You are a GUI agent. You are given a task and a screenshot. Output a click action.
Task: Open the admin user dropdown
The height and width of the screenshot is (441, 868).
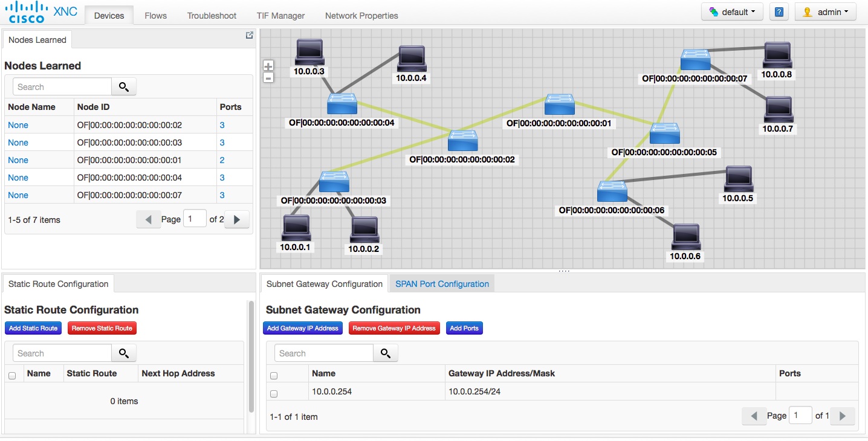(x=825, y=12)
